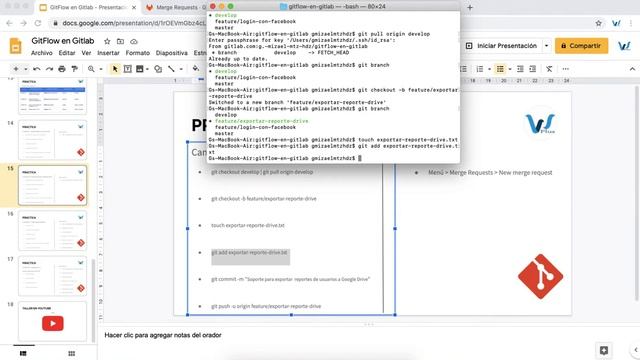640x360 pixels.
Task: Click the 'touch exportar-reporte-drive.txt' bullet on slide
Action: click(248, 225)
